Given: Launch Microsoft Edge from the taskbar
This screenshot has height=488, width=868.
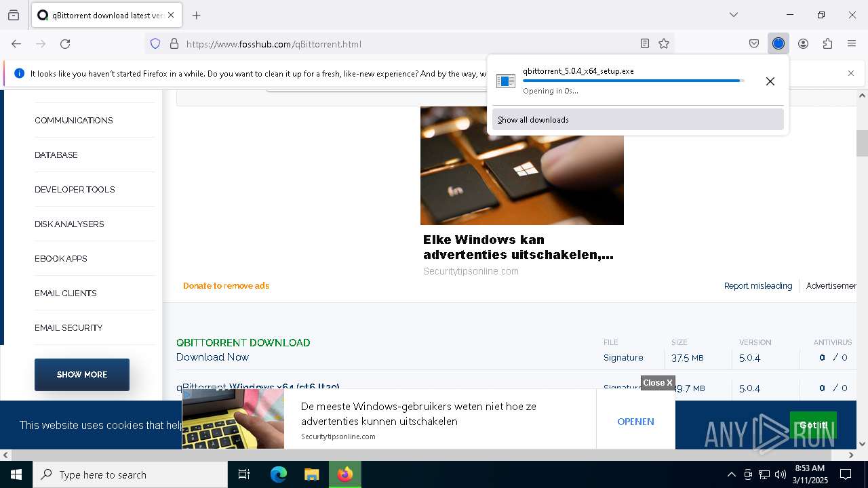Looking at the screenshot, I should (x=279, y=474).
